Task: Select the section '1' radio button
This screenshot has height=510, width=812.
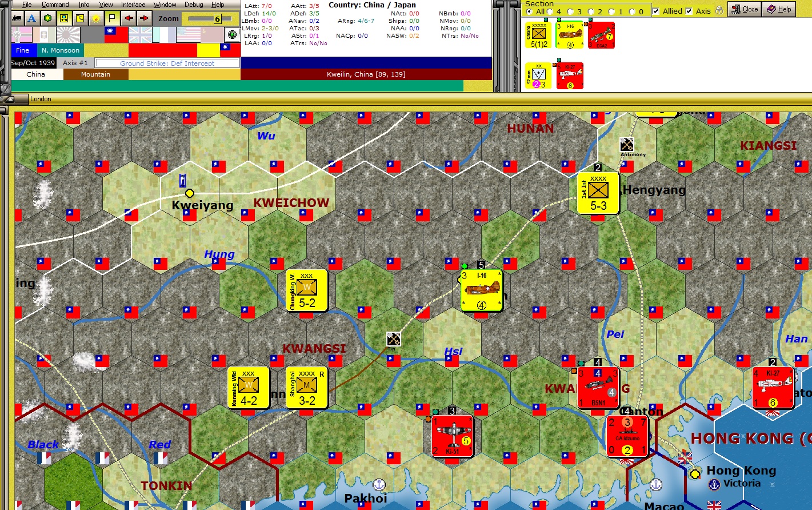Action: 612,11
